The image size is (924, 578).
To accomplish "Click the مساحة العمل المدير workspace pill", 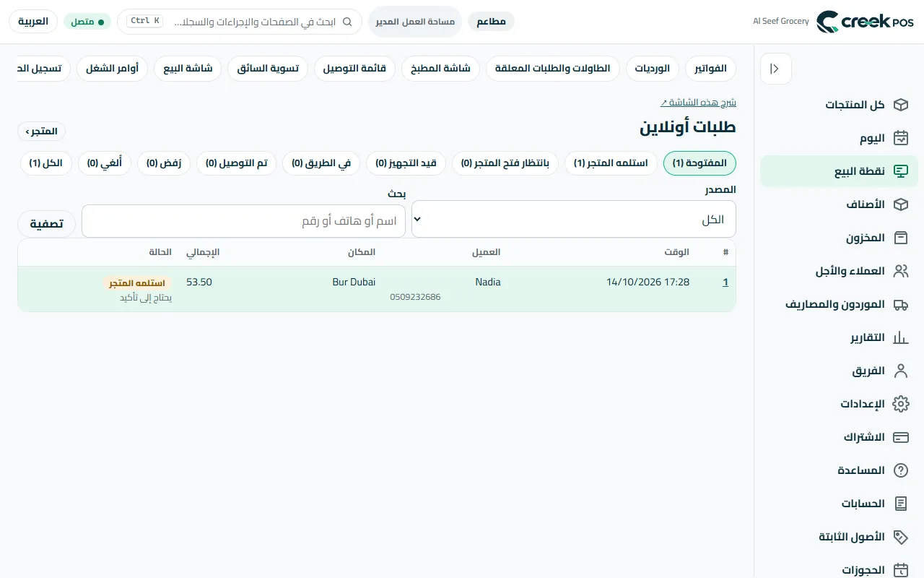I will click(415, 22).
